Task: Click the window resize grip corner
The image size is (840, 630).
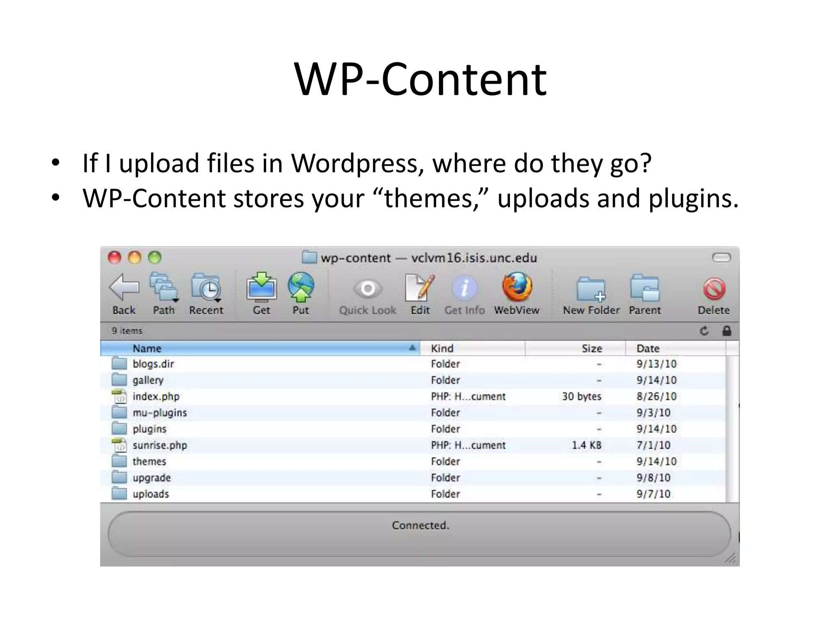Action: pos(730,558)
